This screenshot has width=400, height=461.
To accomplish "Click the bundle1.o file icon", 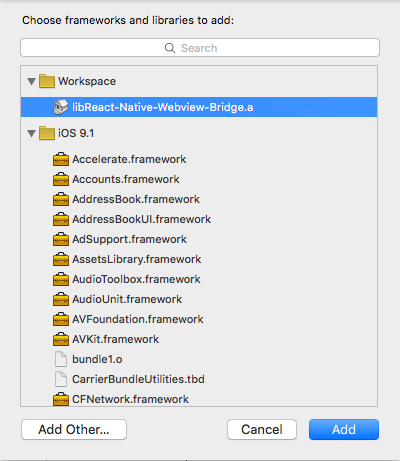I will (x=61, y=359).
